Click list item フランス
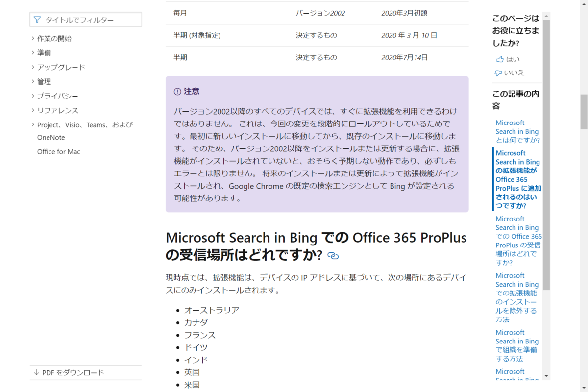 point(200,335)
